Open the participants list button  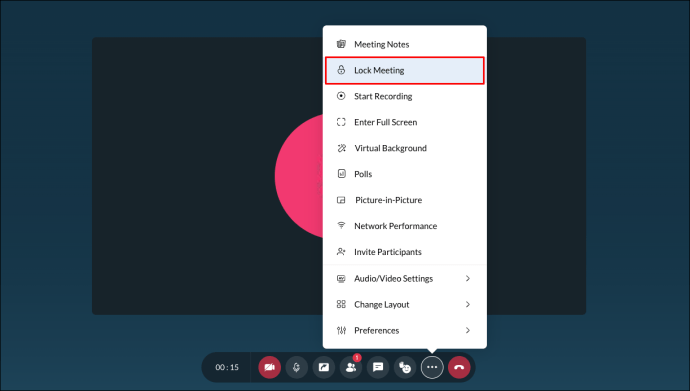[x=351, y=367]
